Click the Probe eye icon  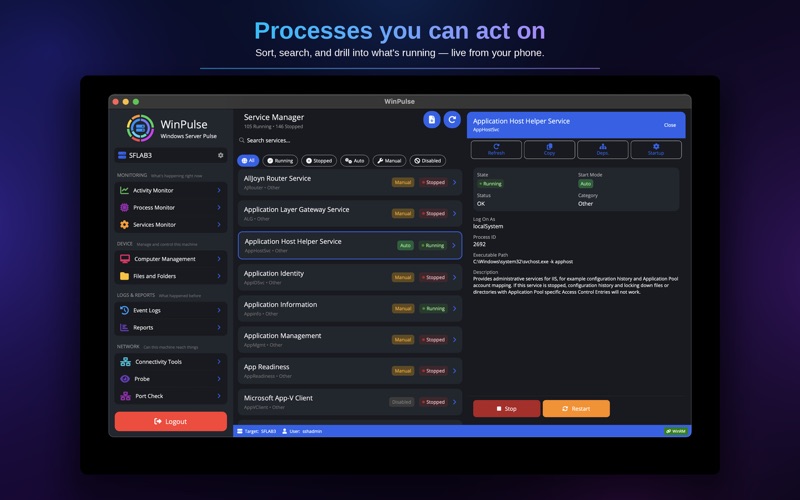tap(125, 379)
